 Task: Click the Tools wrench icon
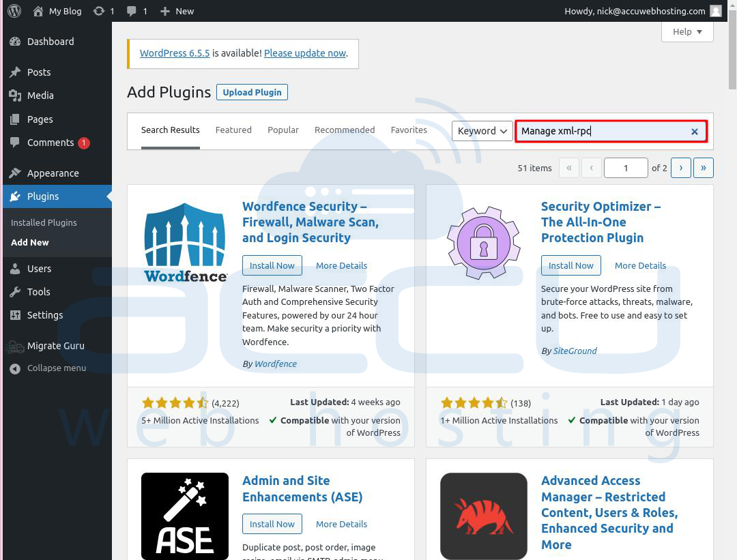[x=15, y=292]
